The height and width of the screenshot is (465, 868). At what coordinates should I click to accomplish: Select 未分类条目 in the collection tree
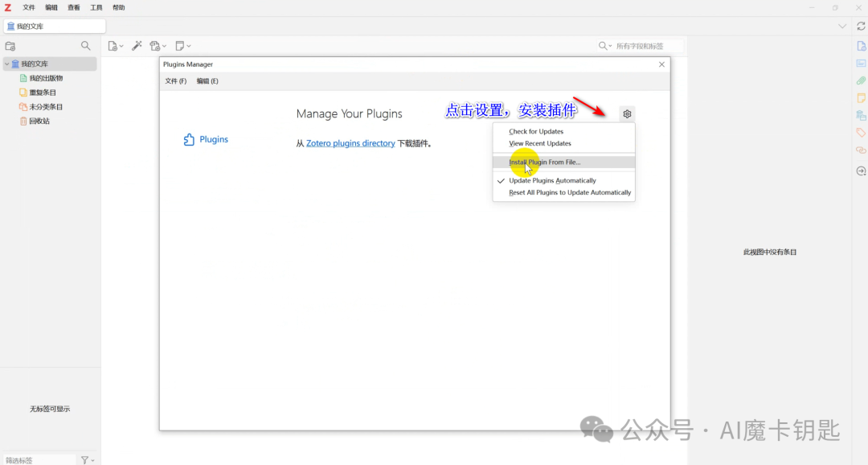[45, 106]
